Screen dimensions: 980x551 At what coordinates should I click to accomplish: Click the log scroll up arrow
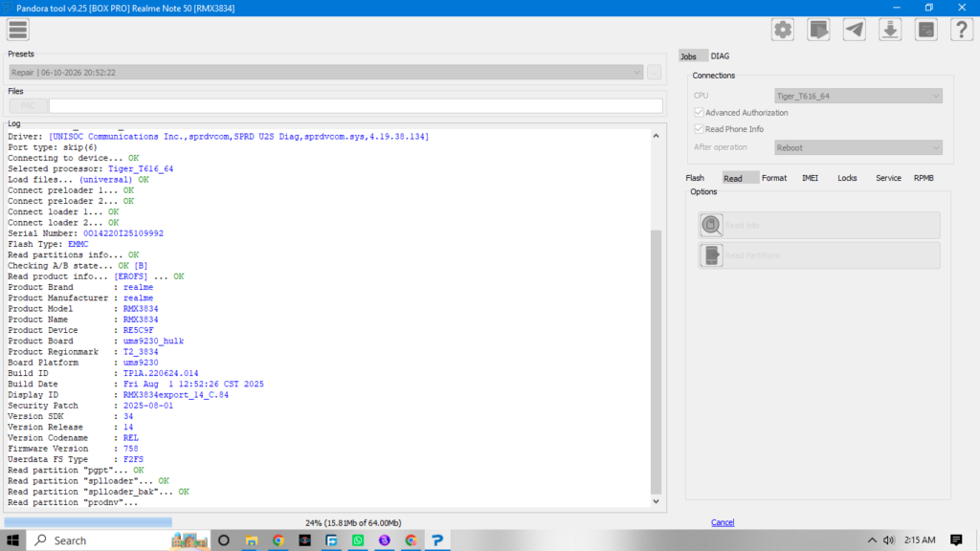point(656,136)
